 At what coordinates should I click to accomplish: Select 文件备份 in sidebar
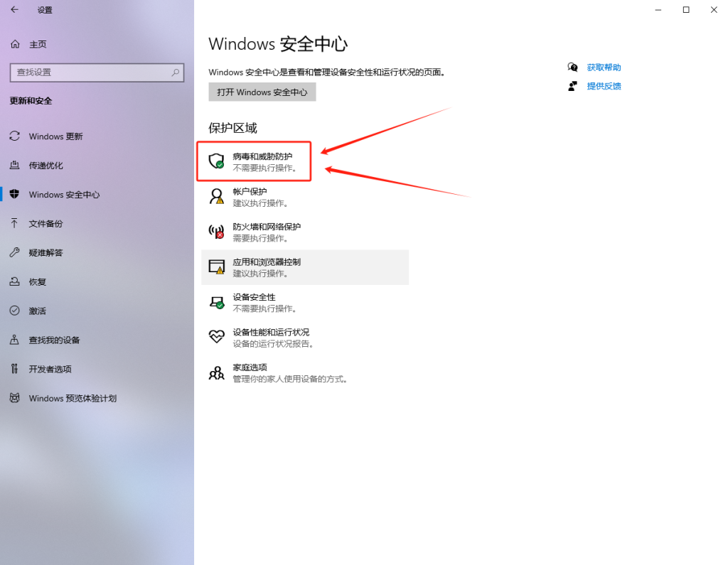[46, 223]
